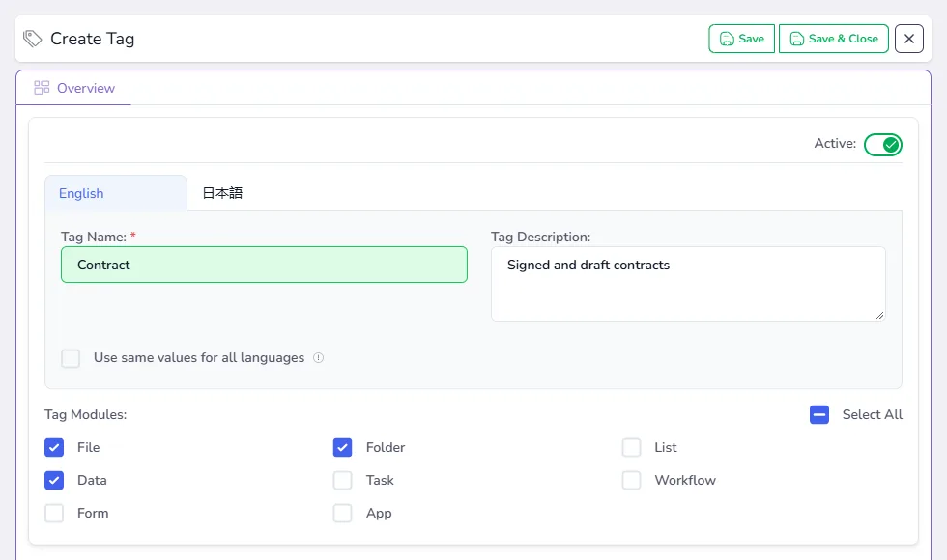Check the Task module checkbox
Image resolution: width=947 pixels, height=560 pixels.
coord(342,481)
